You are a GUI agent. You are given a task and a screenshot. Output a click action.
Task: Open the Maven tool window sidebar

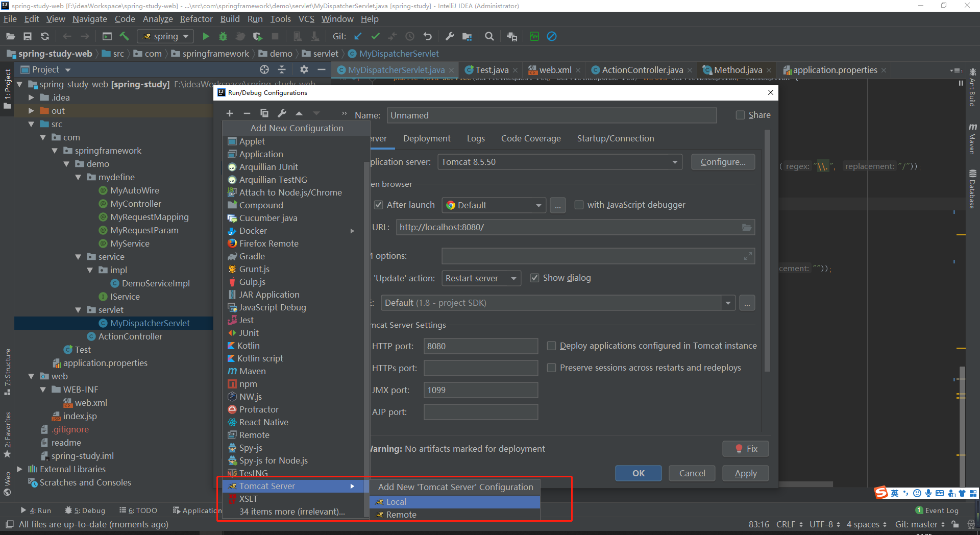pyautogui.click(x=973, y=139)
